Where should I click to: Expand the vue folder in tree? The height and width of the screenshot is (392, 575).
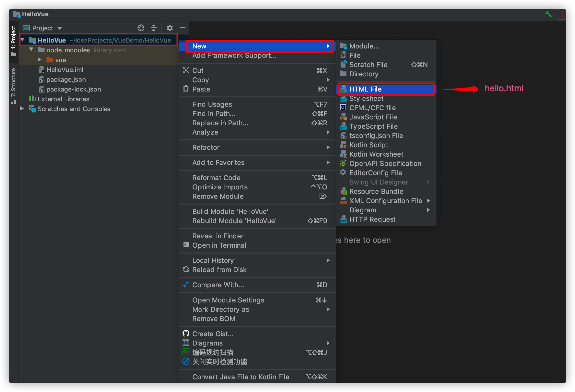[x=39, y=60]
